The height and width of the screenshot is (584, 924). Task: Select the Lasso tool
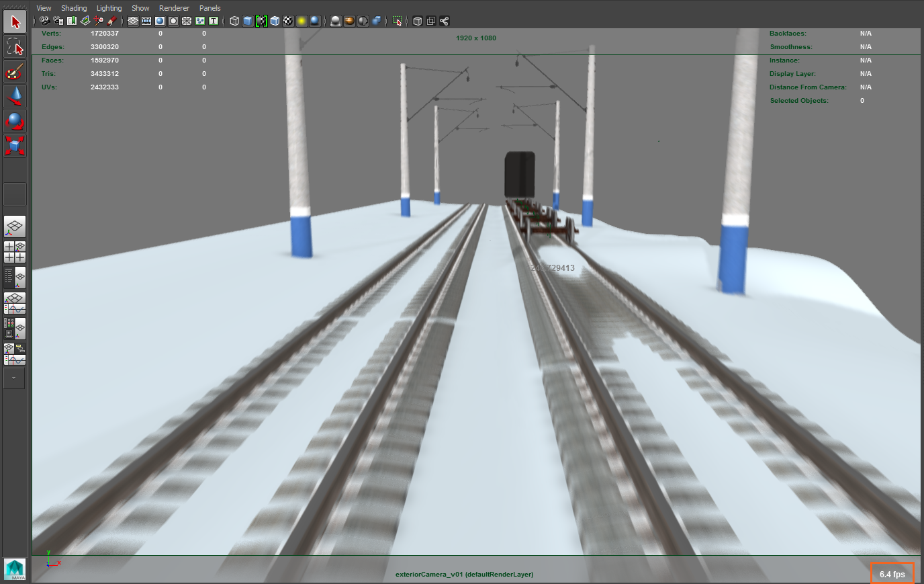point(14,46)
